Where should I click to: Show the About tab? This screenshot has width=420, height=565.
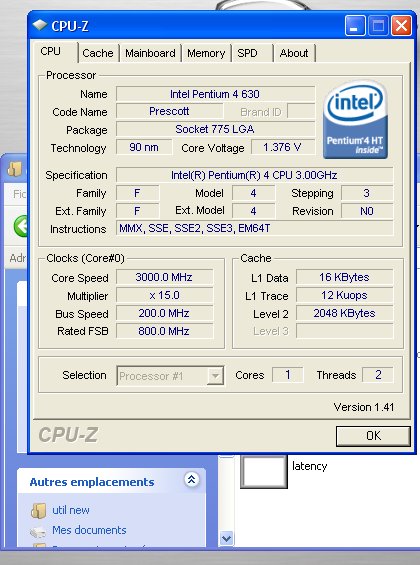coord(294,53)
